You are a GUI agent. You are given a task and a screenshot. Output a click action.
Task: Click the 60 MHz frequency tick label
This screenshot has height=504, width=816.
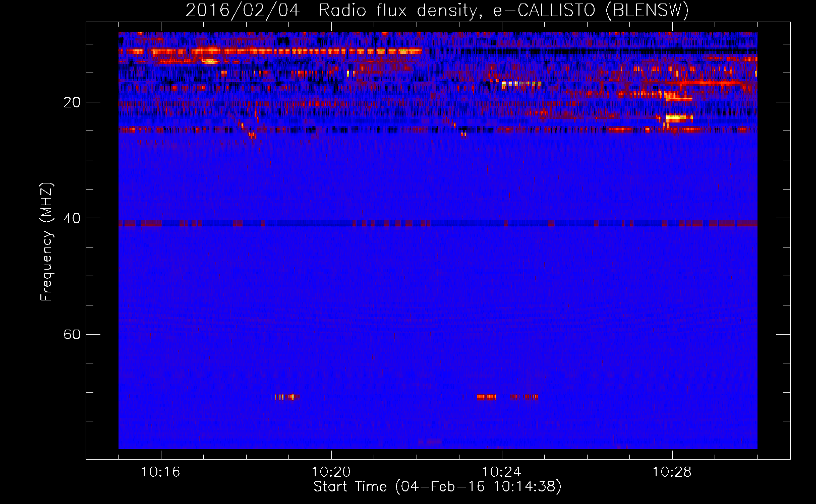pyautogui.click(x=72, y=335)
